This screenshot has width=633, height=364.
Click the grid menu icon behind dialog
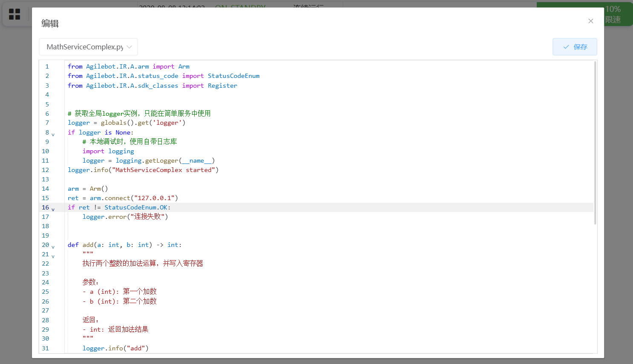(x=14, y=14)
